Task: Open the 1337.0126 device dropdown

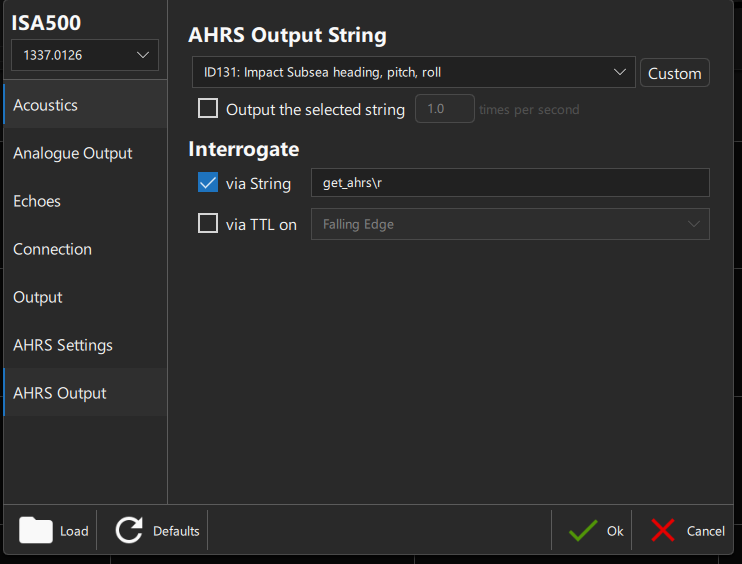Action: click(84, 56)
